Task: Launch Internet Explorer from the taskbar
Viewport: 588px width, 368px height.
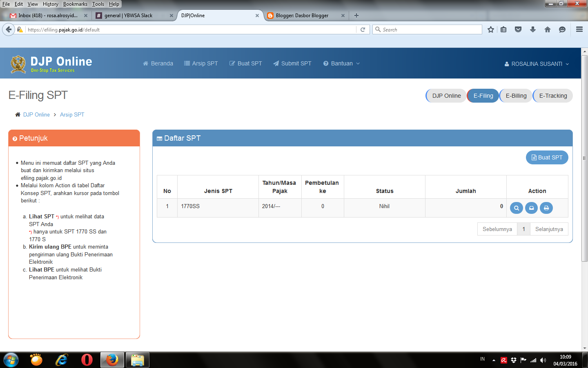Action: 62,360
